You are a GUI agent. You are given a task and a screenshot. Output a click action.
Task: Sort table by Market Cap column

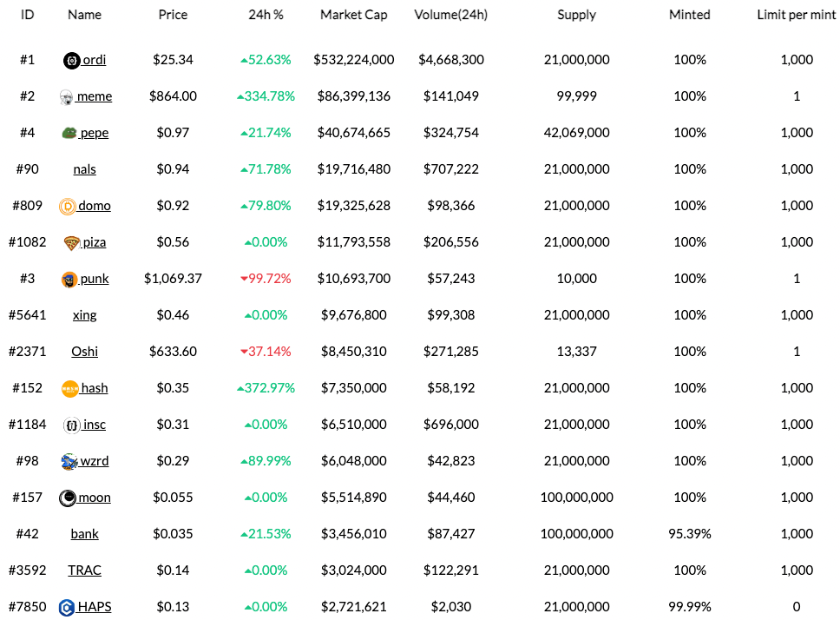tap(354, 15)
